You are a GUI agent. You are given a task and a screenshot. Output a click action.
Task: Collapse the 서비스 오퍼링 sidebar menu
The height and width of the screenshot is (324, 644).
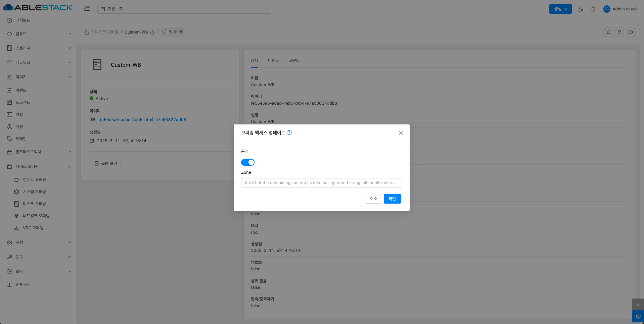(38, 166)
